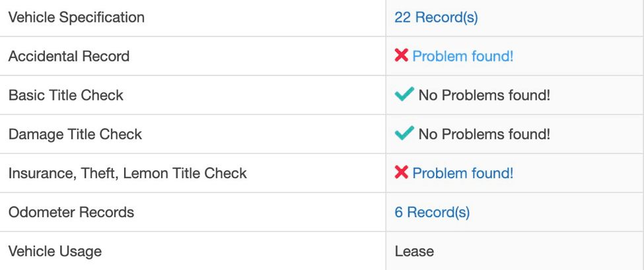Open the 22 Record(s) link

coord(436,18)
